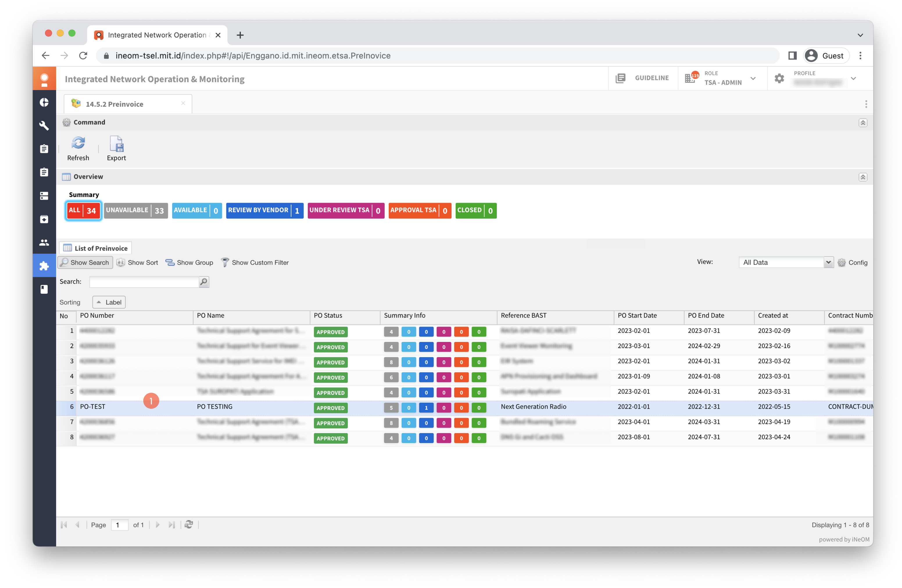Viewport: 902px width, 588px height.
Task: Click the search magnifier button
Action: coord(204,282)
